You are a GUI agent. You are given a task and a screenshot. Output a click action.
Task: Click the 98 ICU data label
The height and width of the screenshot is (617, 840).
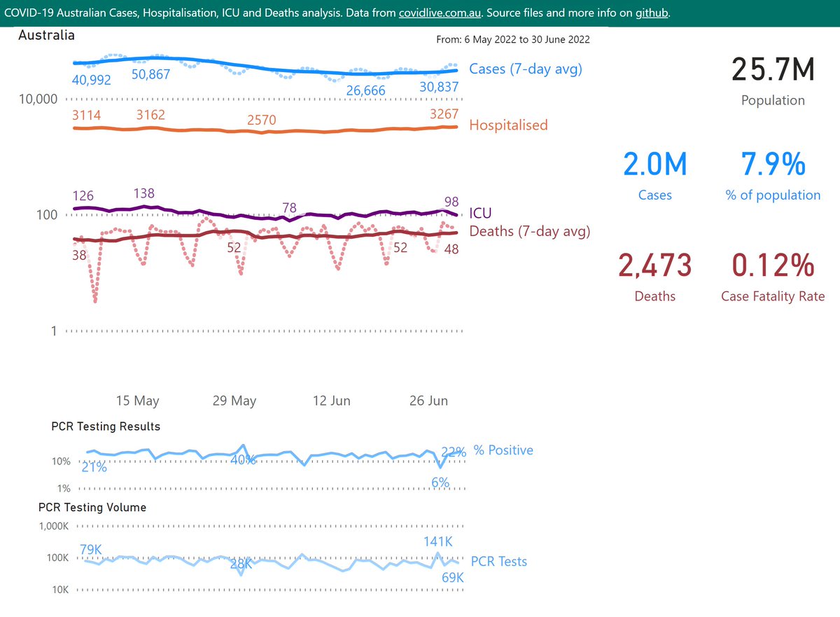(x=451, y=202)
